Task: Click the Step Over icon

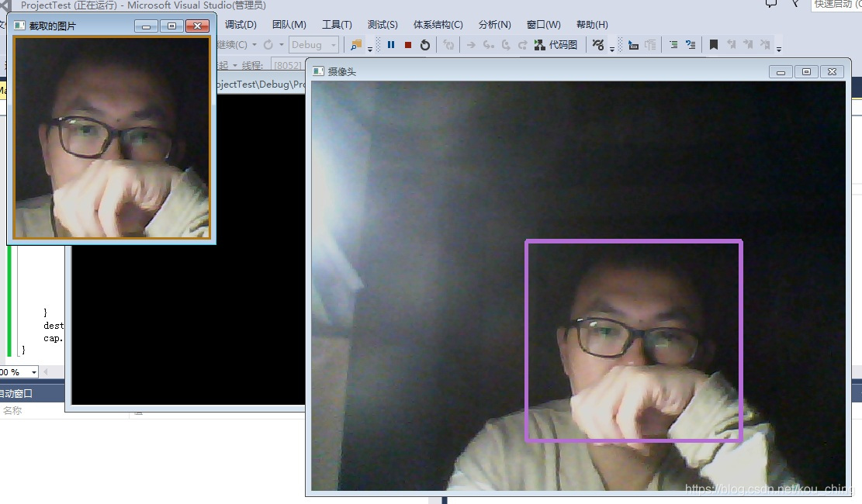Action: 505,45
